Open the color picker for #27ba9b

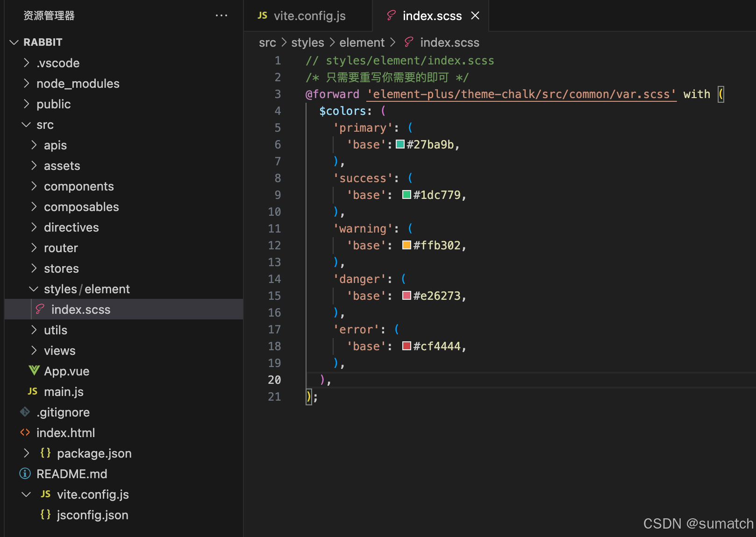400,144
